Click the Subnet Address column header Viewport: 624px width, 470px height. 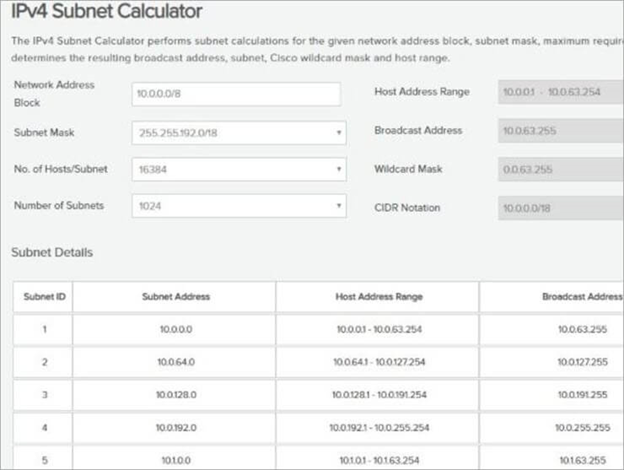point(174,296)
